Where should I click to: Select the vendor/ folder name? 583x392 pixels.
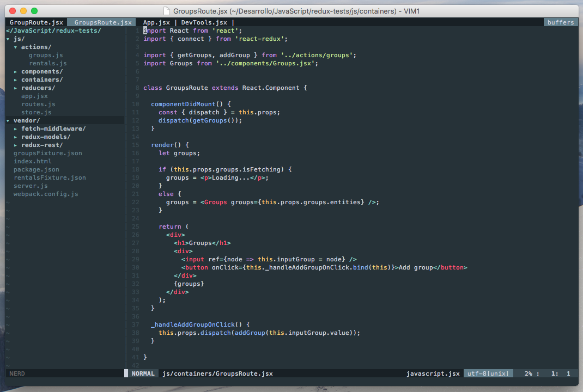pos(27,121)
